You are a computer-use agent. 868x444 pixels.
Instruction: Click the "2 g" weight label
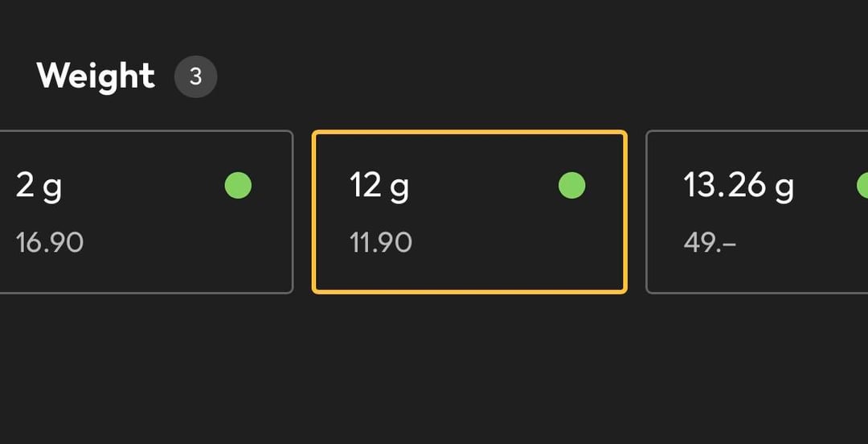click(39, 187)
